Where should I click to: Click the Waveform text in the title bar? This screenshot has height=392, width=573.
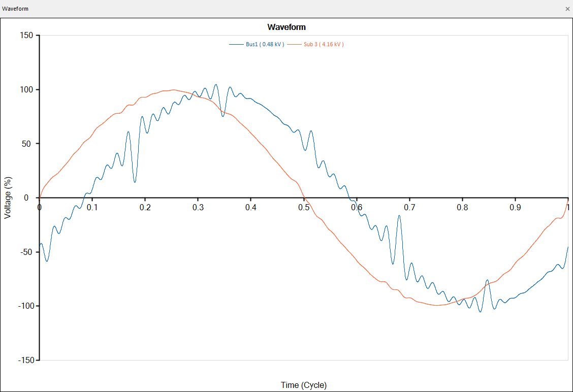pos(15,9)
